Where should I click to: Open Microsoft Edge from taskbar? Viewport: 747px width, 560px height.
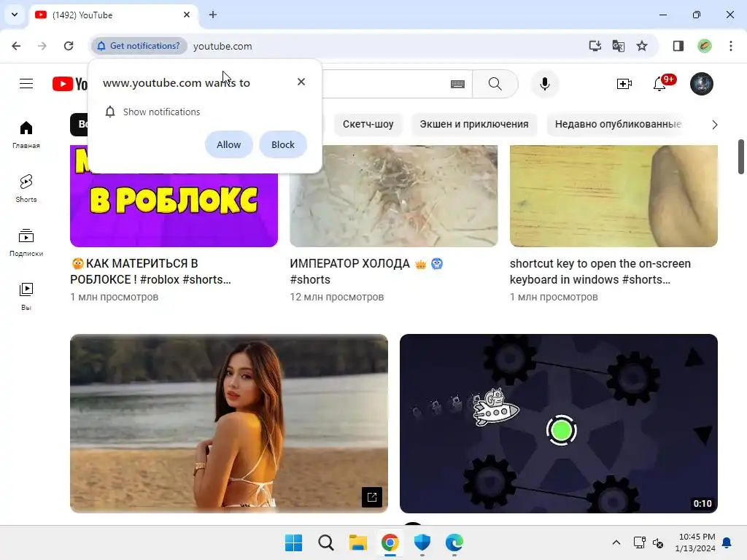[454, 542]
